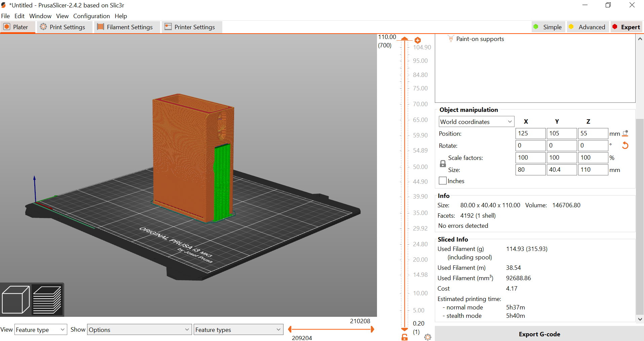Open the File menu
This screenshot has width=644, height=341.
(x=5, y=16)
